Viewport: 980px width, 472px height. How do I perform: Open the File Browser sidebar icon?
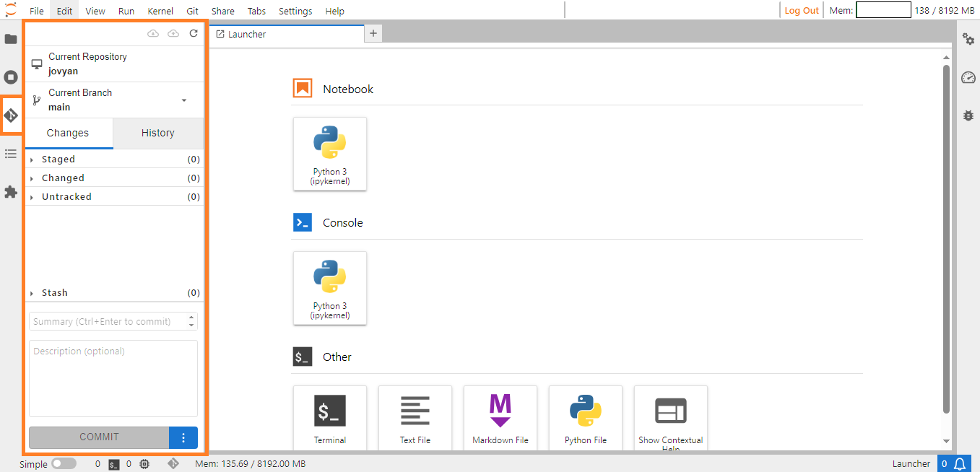click(11, 39)
